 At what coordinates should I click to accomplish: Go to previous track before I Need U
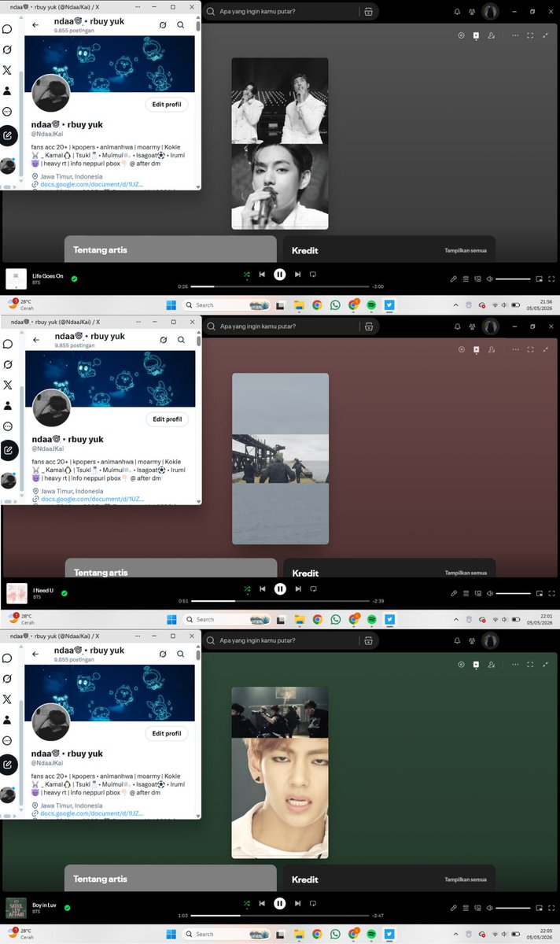[262, 588]
